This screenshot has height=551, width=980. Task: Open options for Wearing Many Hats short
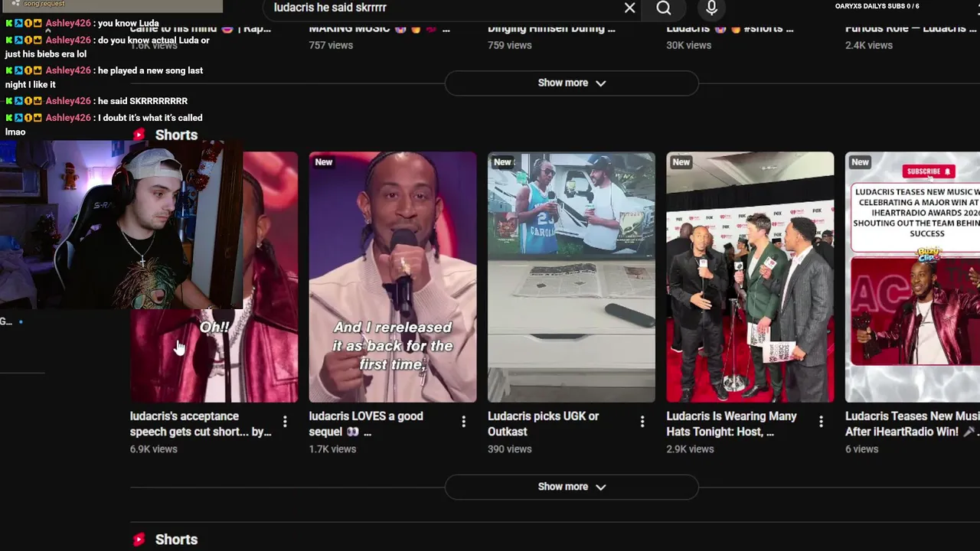821,422
